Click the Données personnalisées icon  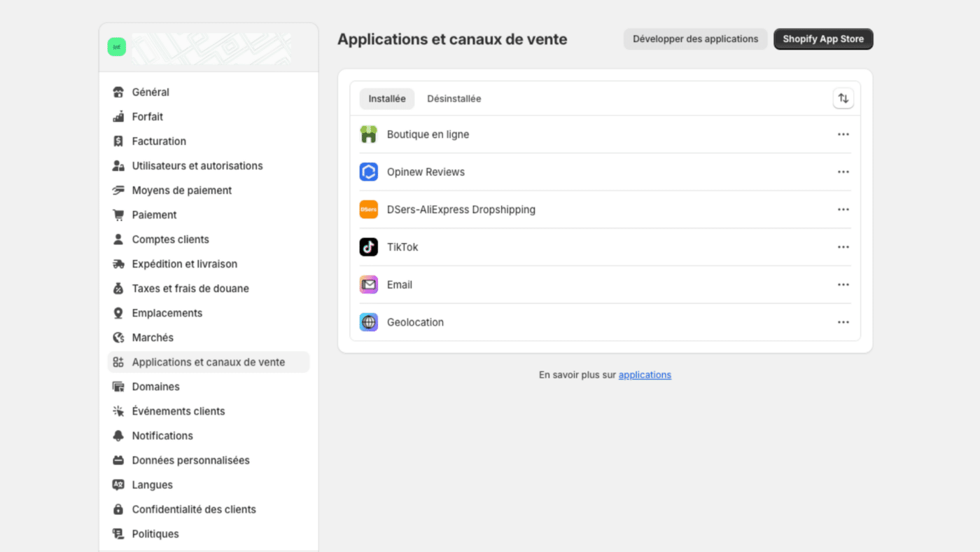click(x=118, y=460)
